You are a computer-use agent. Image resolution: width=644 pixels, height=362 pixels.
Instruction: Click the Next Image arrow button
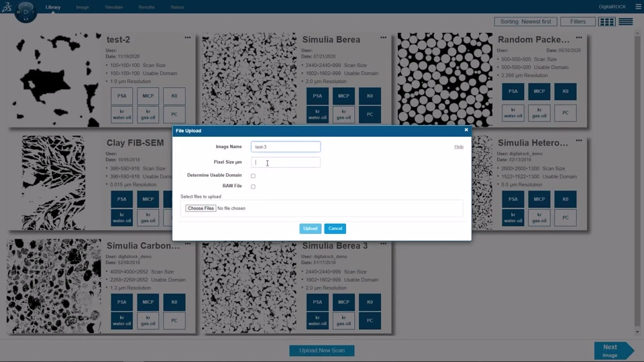(x=614, y=351)
